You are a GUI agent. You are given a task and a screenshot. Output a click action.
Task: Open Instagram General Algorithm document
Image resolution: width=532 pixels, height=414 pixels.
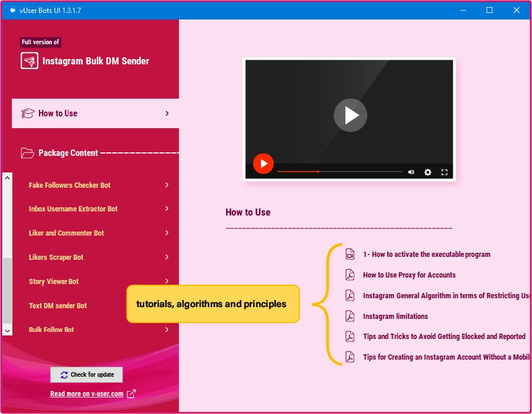coord(446,296)
